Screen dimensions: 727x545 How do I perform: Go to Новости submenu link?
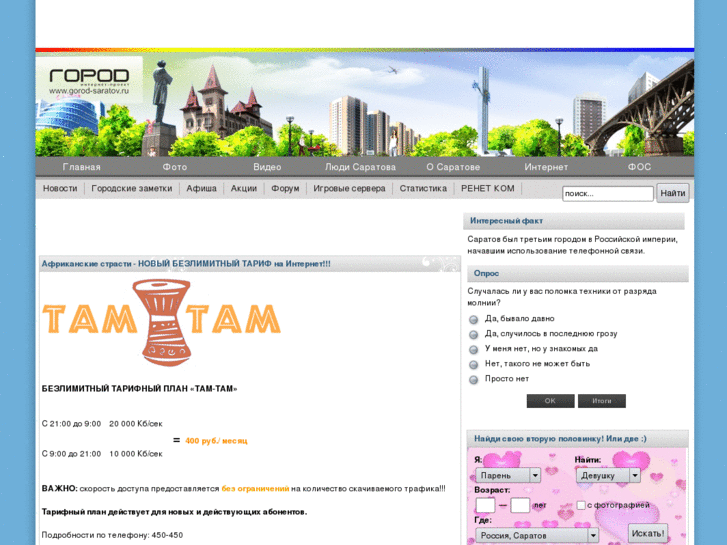coord(60,188)
